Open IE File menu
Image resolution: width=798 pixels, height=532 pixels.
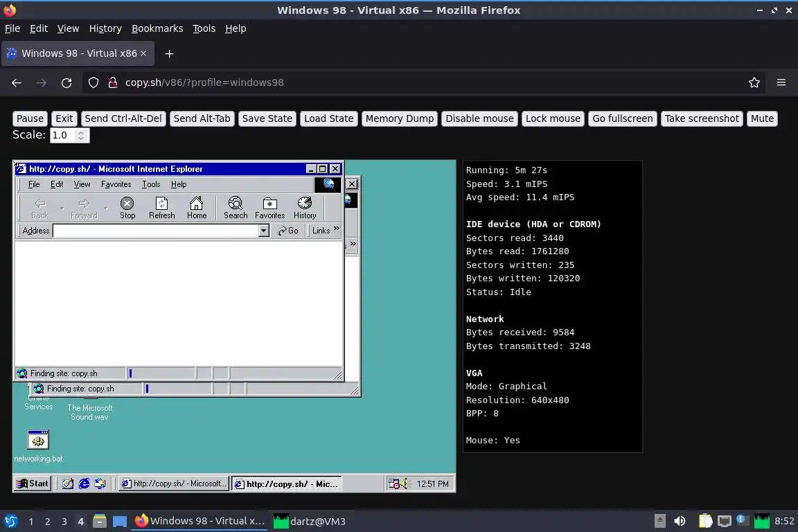[34, 184]
